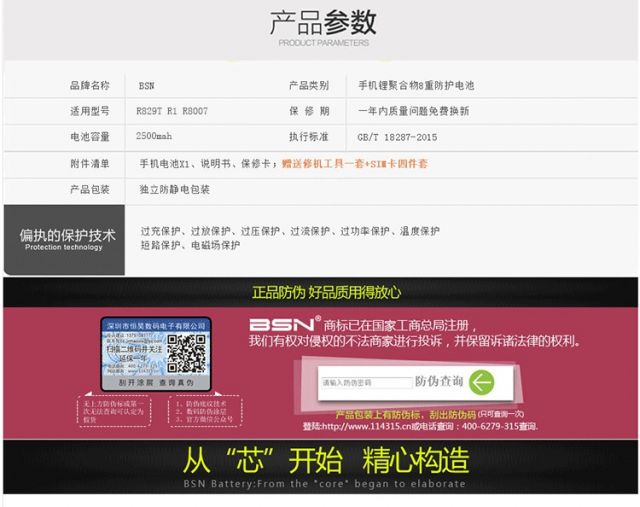
Task: Click the GB/T 18287-2015 standard value
Action: point(397,136)
